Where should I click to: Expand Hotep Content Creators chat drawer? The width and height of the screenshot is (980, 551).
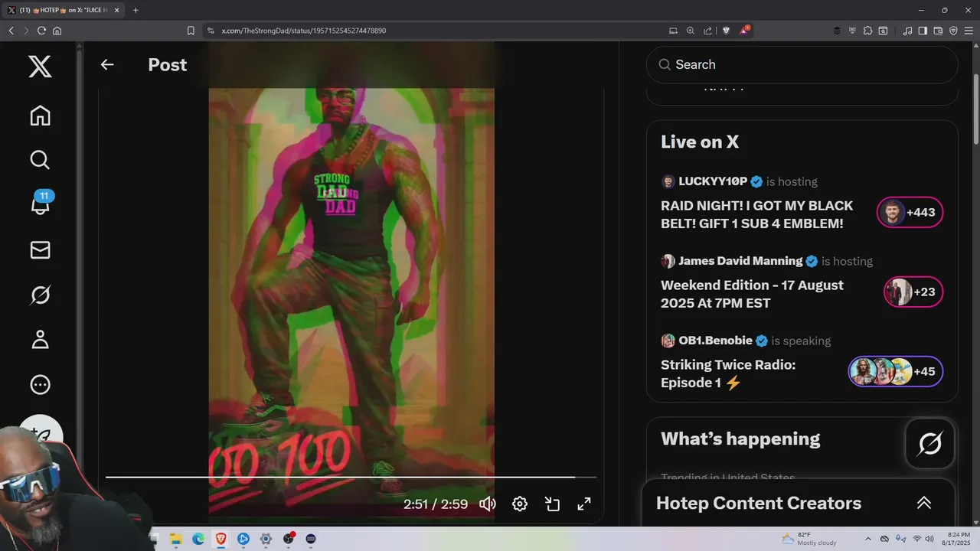click(924, 503)
